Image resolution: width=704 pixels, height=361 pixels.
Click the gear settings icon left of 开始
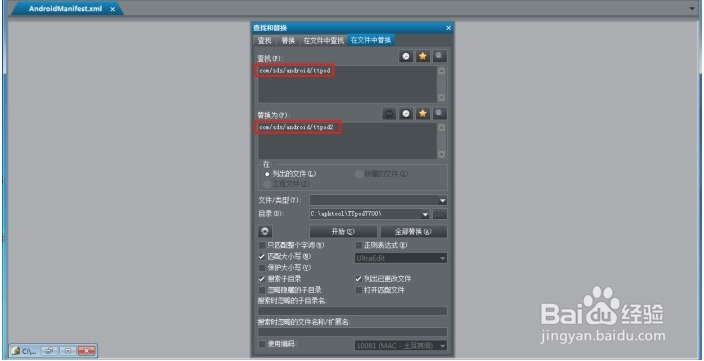coord(265,231)
